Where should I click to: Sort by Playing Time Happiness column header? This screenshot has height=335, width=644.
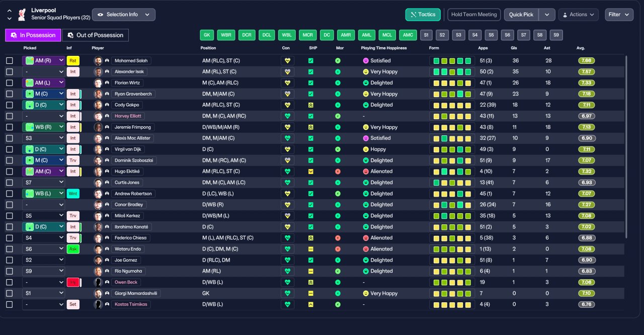pyautogui.click(x=384, y=48)
